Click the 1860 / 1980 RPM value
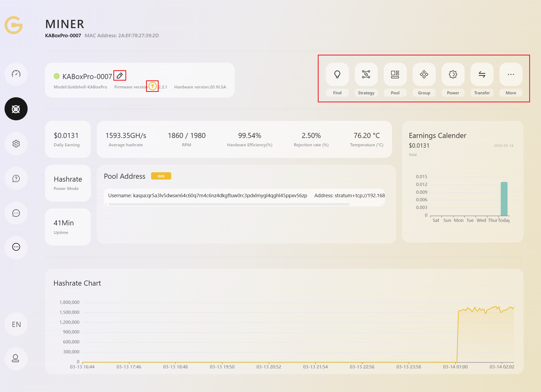Screen dimensions: 541x392 (187, 136)
